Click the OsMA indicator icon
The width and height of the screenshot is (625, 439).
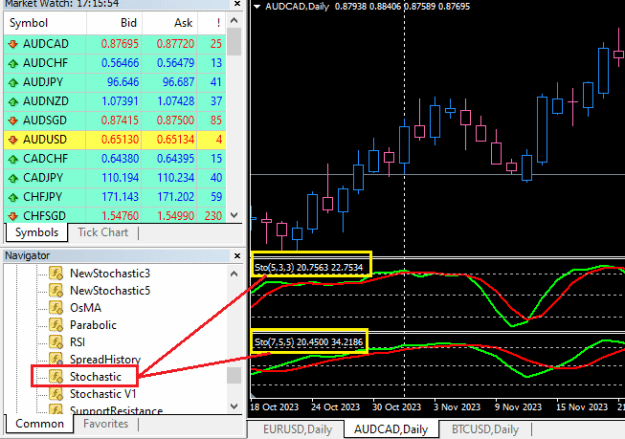point(56,307)
